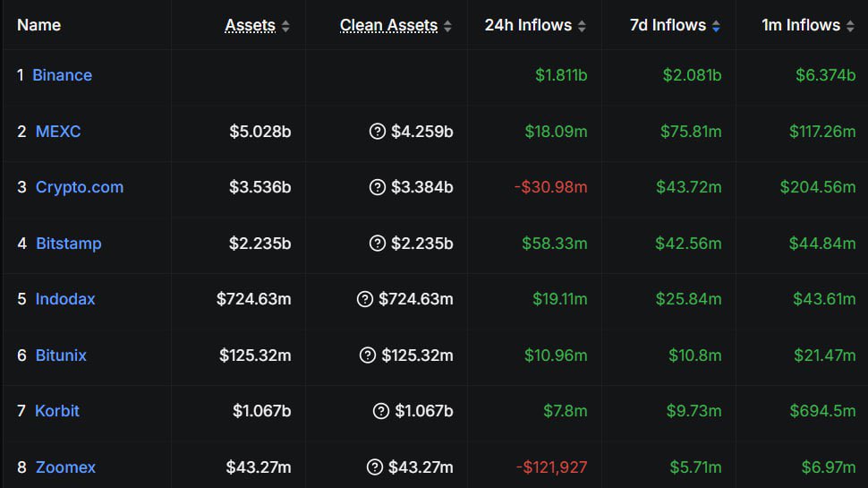Click help icon beside MEXC clean assets
Image resolution: width=868 pixels, height=488 pixels.
(378, 132)
